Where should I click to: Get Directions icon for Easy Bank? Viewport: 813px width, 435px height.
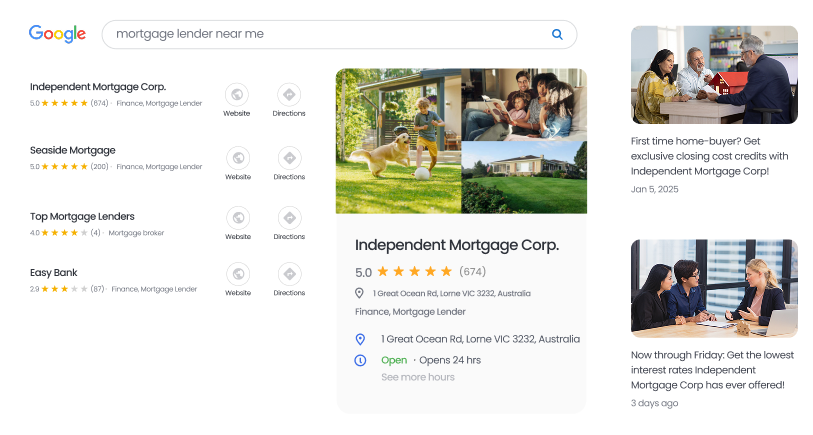point(289,274)
